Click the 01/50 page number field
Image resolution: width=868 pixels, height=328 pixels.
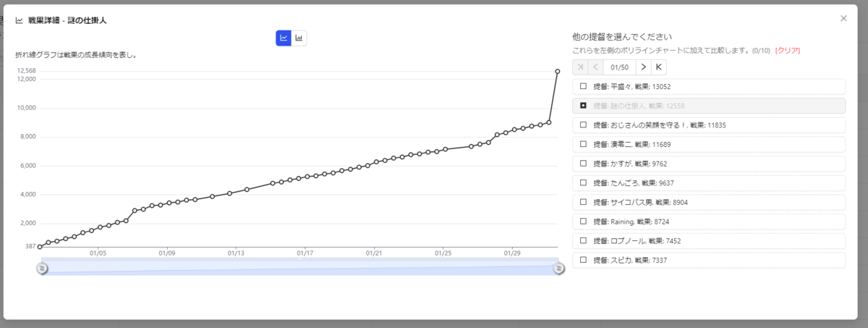pyautogui.click(x=619, y=67)
